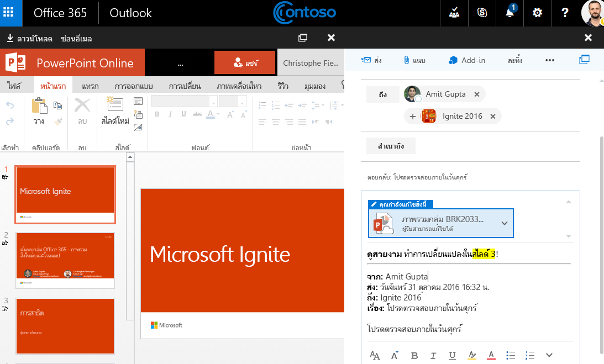
Task: Open notifications bell with badge
Action: [510, 13]
